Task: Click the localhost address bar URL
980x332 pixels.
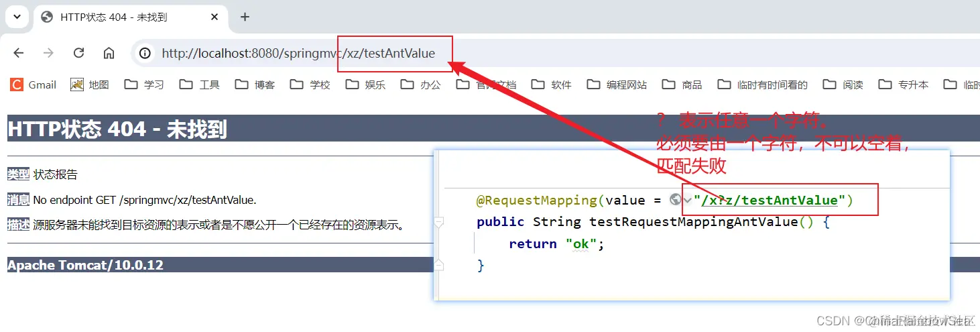Action: pyautogui.click(x=298, y=53)
